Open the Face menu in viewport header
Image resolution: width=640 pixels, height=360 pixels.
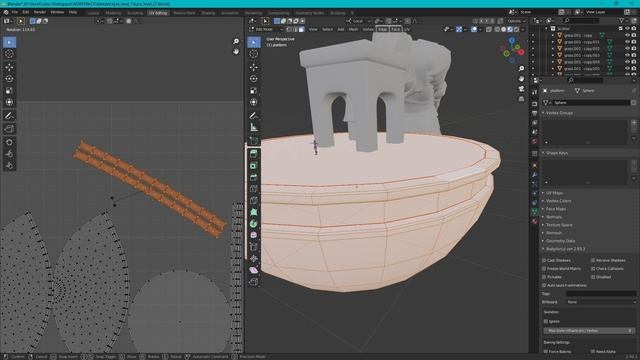point(396,29)
